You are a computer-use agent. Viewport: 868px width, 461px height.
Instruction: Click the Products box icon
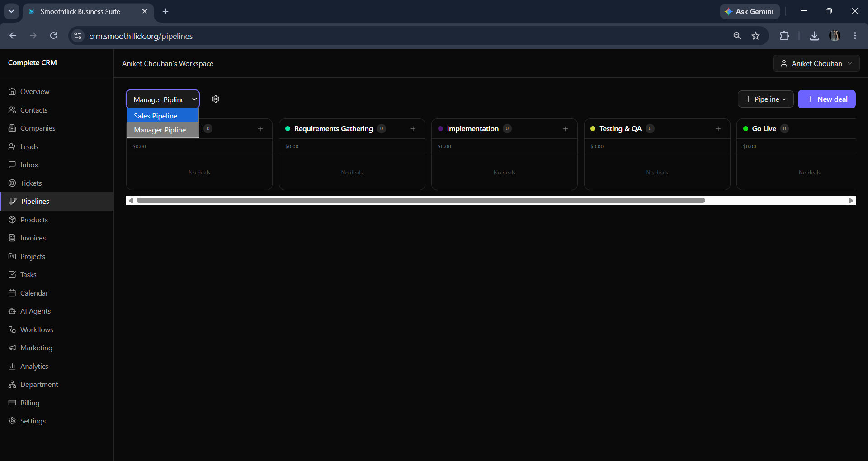[x=12, y=220]
